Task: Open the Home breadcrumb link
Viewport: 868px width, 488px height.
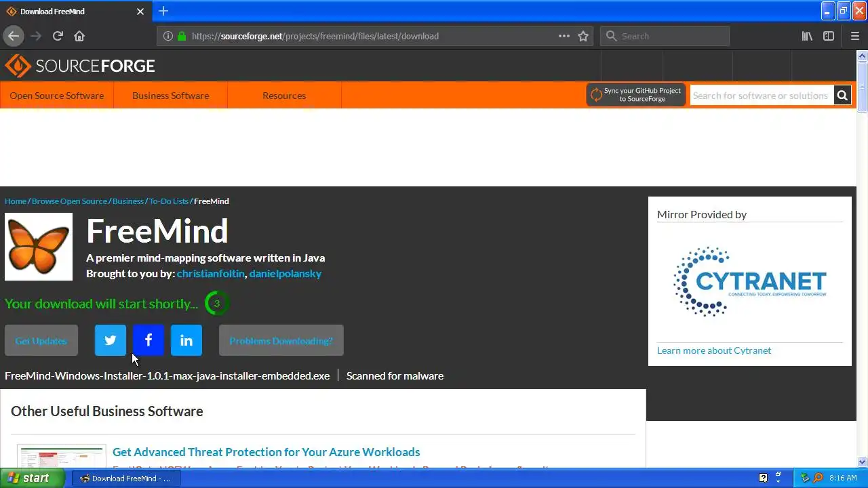Action: 16,201
